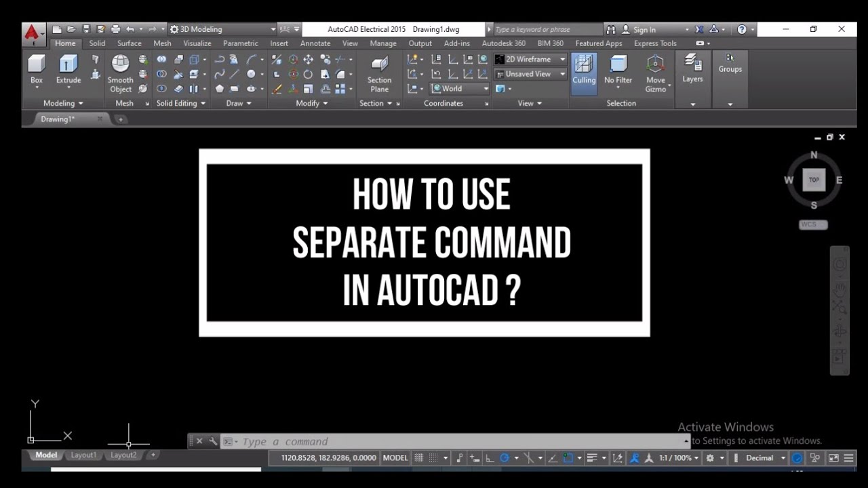
Task: Click the command line wrench customize icon
Action: click(213, 441)
